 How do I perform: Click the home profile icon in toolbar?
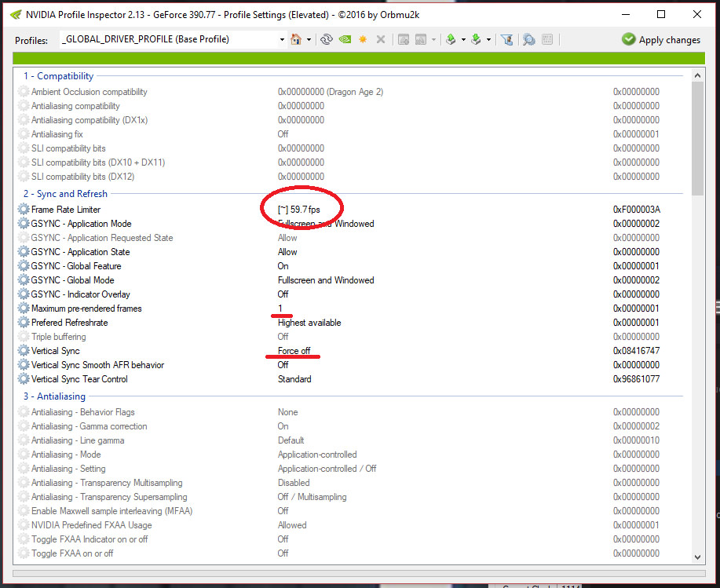296,39
